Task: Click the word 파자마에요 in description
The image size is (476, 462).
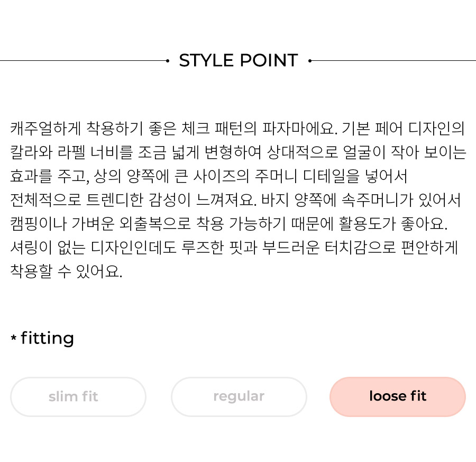Action: coord(300,129)
